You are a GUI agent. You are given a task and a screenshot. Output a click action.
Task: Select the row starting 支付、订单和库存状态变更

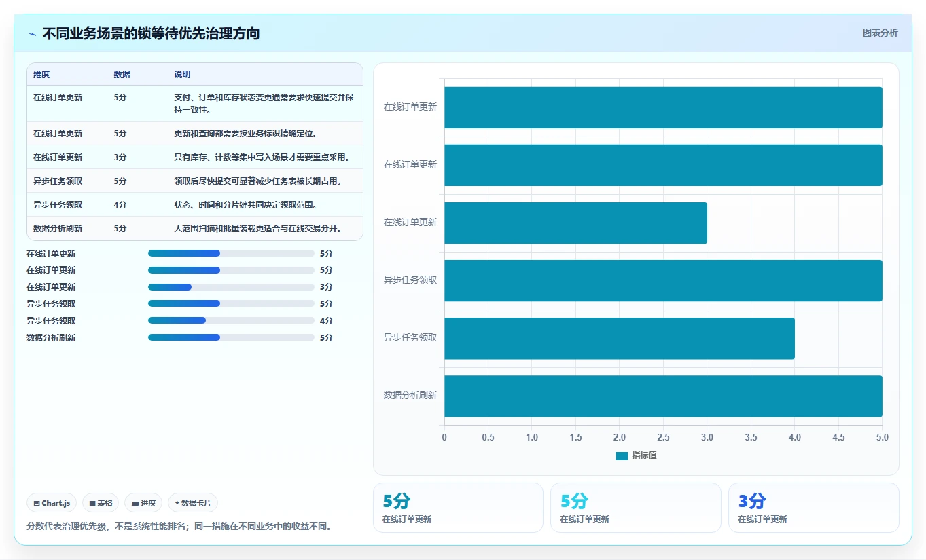coord(195,103)
